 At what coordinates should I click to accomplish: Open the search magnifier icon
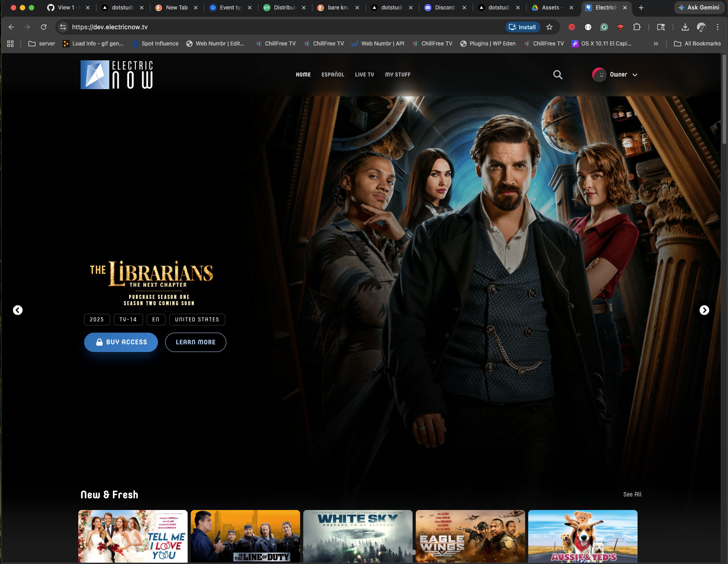557,74
